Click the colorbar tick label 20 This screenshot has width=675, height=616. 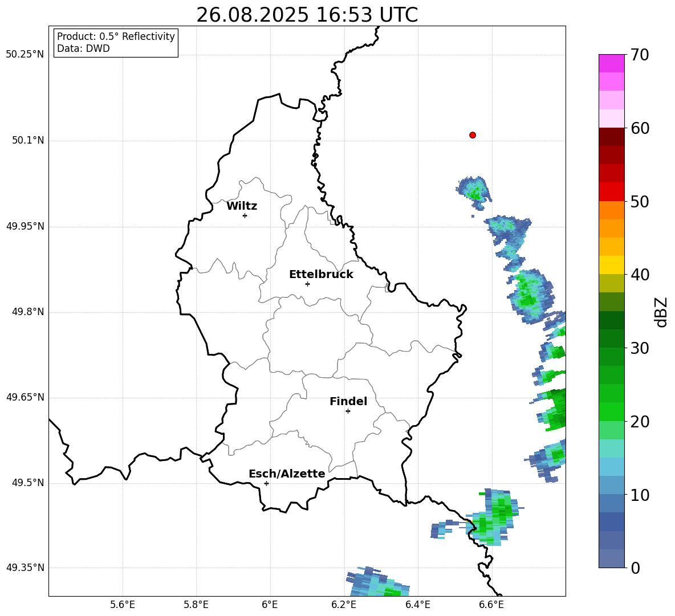tap(640, 422)
